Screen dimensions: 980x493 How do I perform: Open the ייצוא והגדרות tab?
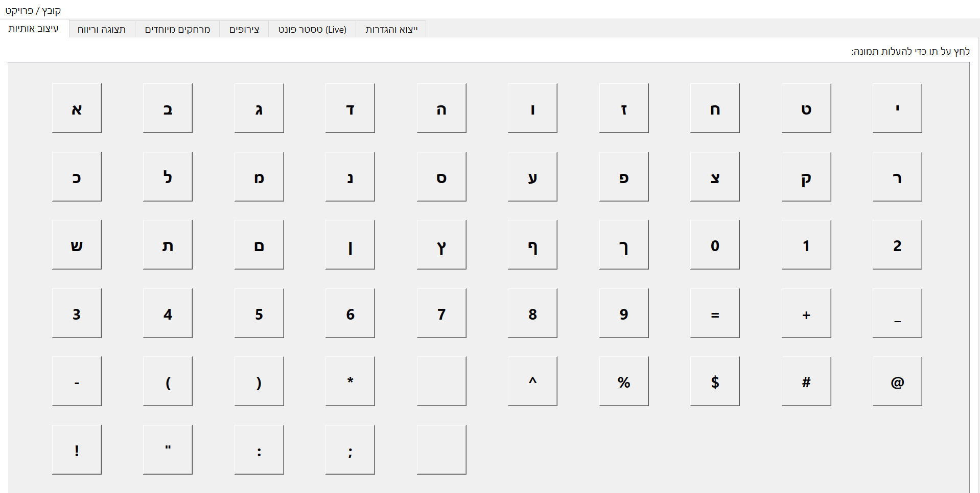pos(391,30)
